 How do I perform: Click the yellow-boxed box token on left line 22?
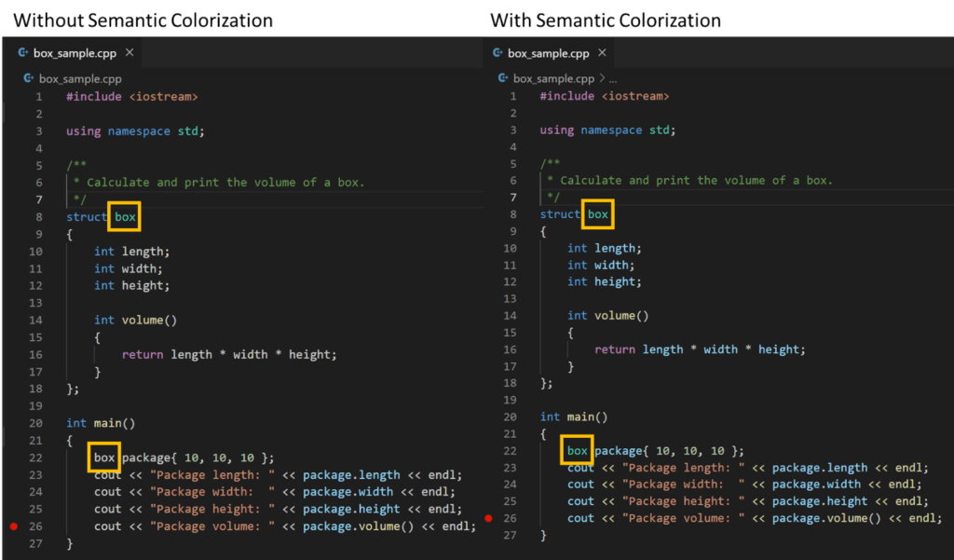102,458
